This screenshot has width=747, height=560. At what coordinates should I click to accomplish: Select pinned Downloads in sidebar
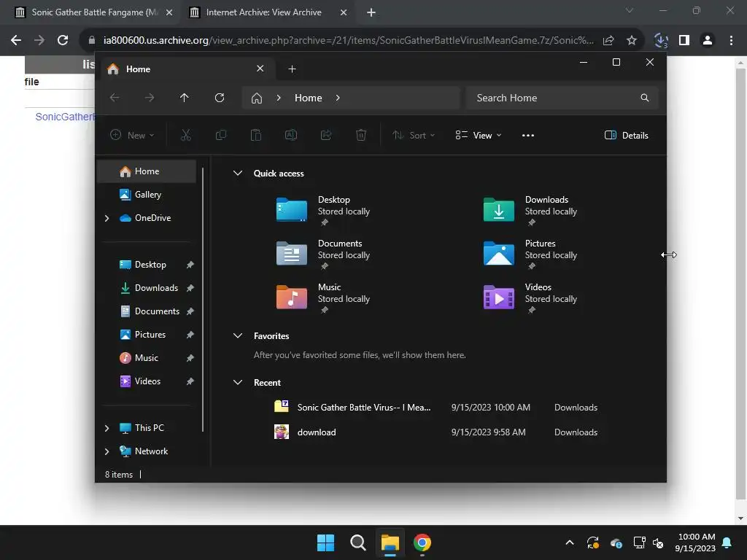[x=147, y=287]
